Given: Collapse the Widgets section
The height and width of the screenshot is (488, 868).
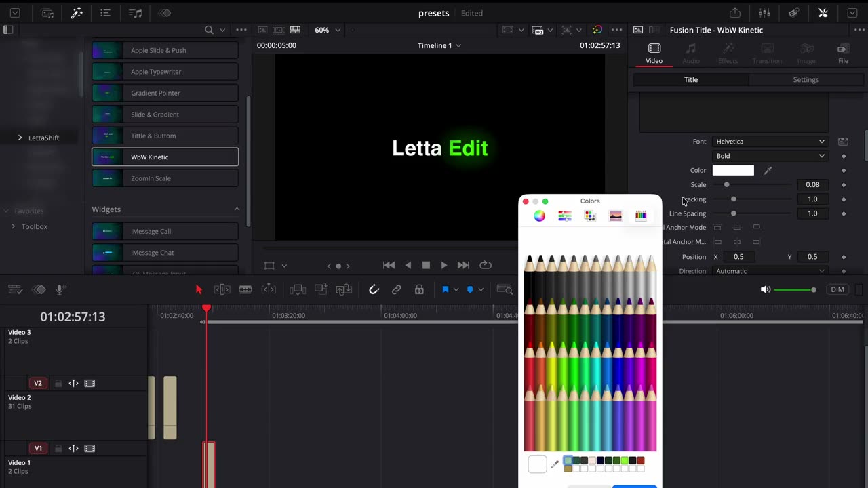Looking at the screenshot, I should 237,209.
